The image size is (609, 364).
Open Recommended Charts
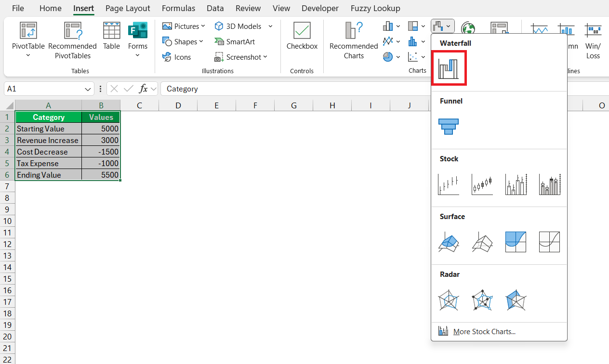[x=354, y=40]
